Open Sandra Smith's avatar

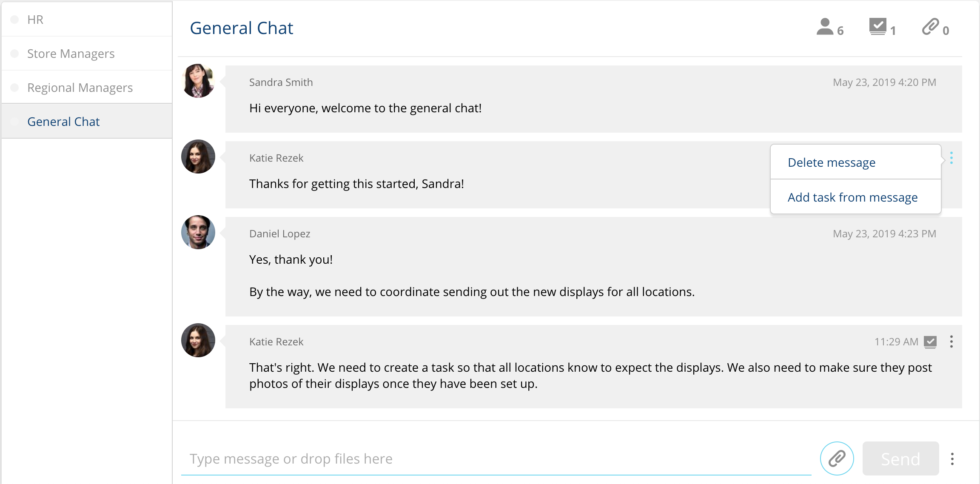point(198,81)
